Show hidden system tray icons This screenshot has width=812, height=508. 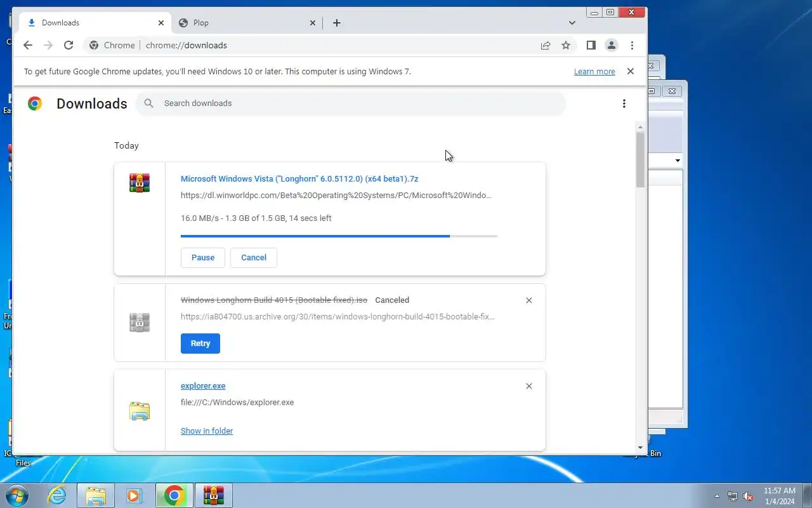coord(717,496)
